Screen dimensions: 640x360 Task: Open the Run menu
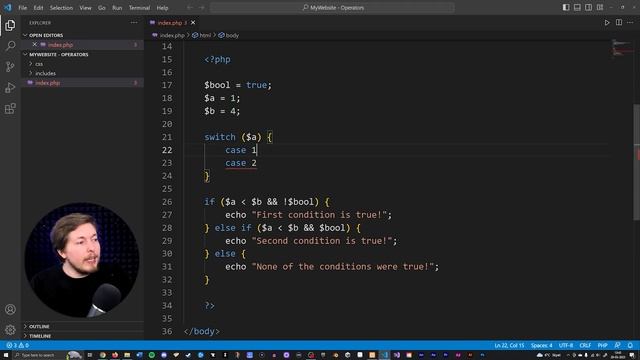coord(117,8)
